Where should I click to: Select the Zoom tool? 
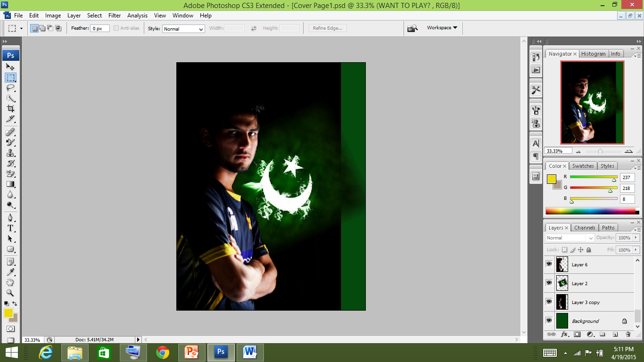pos(10,293)
